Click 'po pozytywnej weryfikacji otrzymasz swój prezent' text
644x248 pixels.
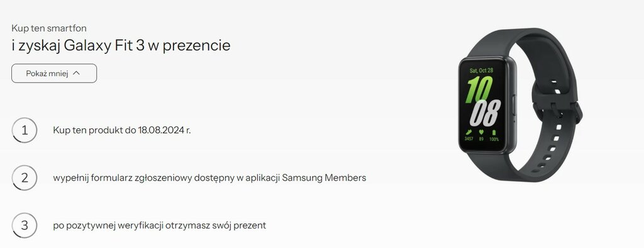click(159, 226)
